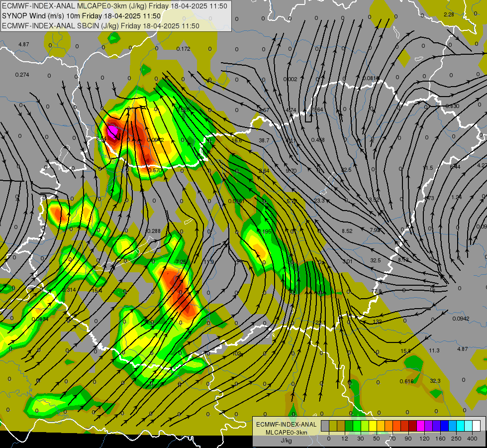Click the 9.70 value on the map
The height and width of the screenshot is (448, 487).
pyautogui.click(x=291, y=171)
